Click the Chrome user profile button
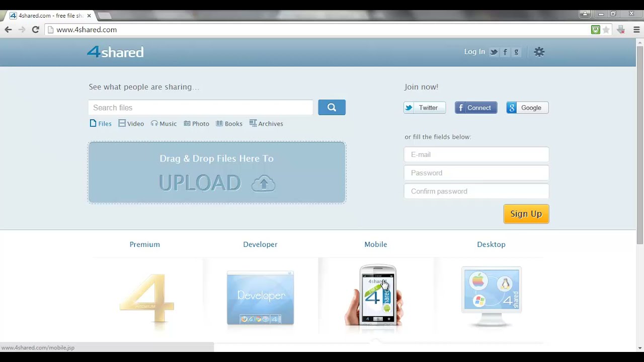 pyautogui.click(x=585, y=14)
